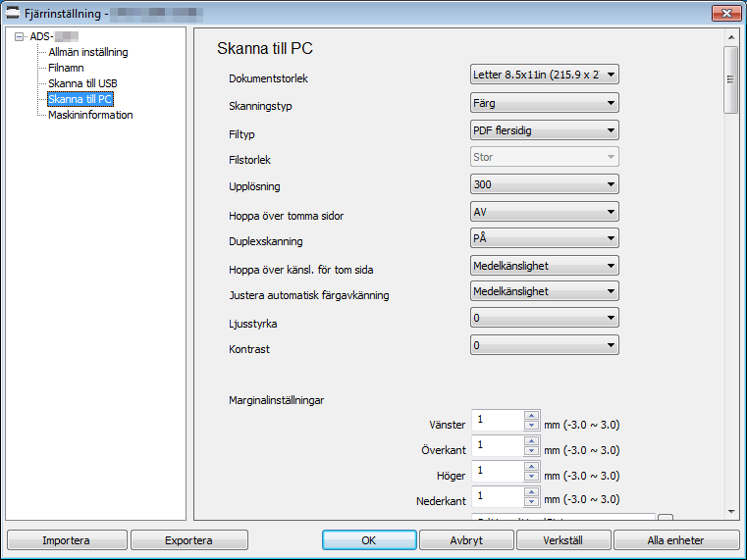The width and height of the screenshot is (747, 560).
Task: Open Maskininformation in the tree
Action: (90, 115)
